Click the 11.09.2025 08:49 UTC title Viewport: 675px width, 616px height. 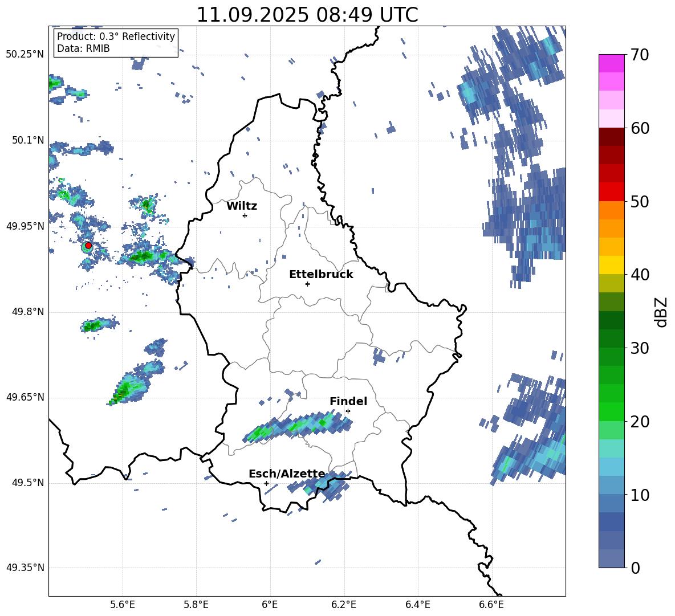tap(307, 15)
